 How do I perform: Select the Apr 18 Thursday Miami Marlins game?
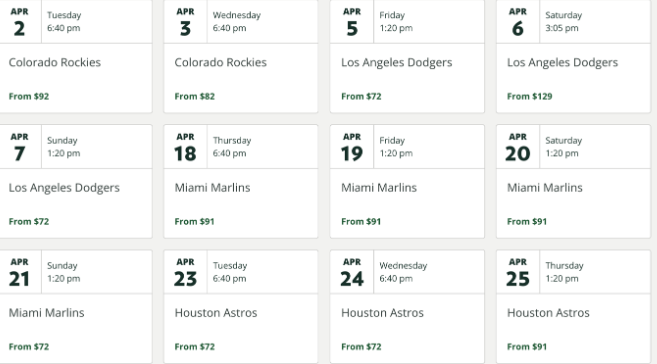[241, 181]
